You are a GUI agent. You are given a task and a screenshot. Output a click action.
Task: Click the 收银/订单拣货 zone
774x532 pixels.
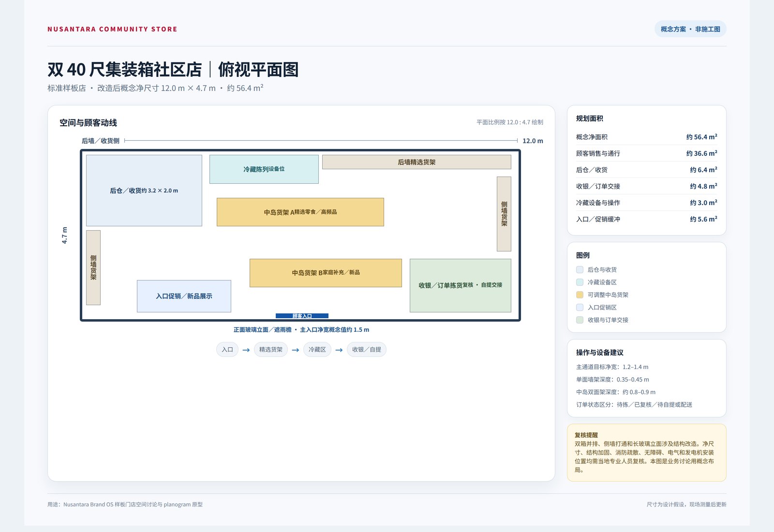[x=461, y=285]
